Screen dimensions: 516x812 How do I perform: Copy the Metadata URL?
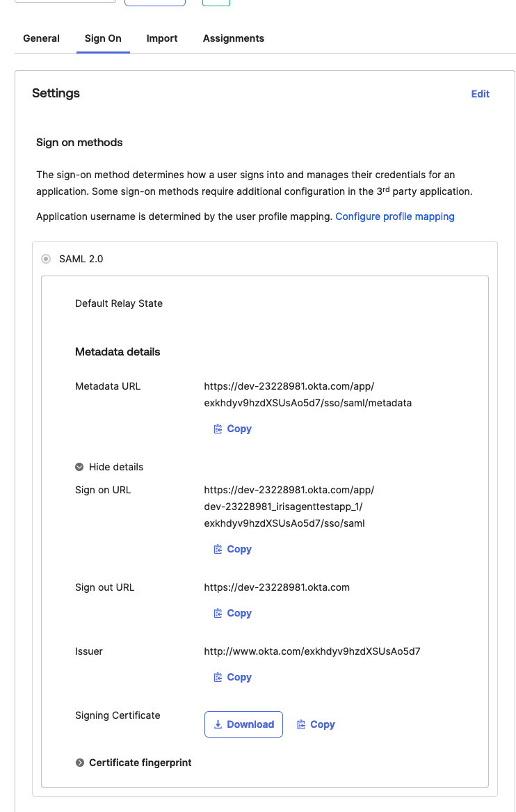[x=232, y=429]
